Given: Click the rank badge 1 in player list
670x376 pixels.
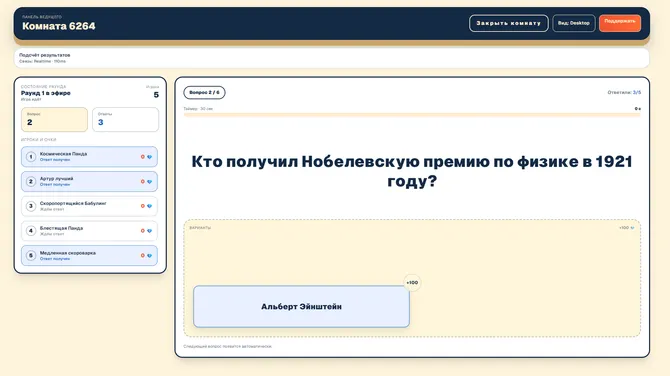Looking at the screenshot, I should [x=31, y=157].
